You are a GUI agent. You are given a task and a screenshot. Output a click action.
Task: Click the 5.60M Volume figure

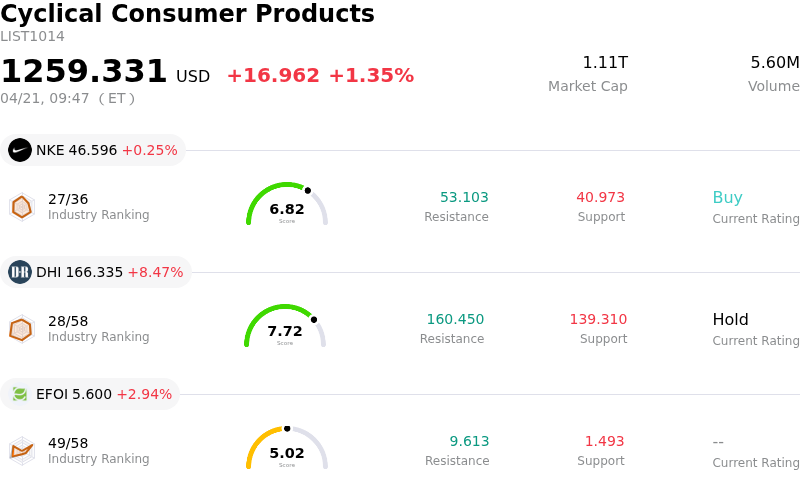click(x=774, y=63)
